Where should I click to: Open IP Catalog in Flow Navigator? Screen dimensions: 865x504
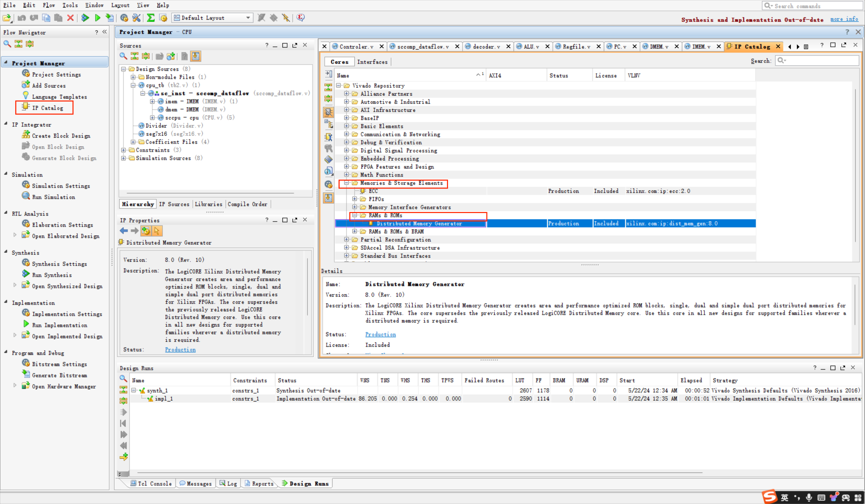(x=47, y=108)
